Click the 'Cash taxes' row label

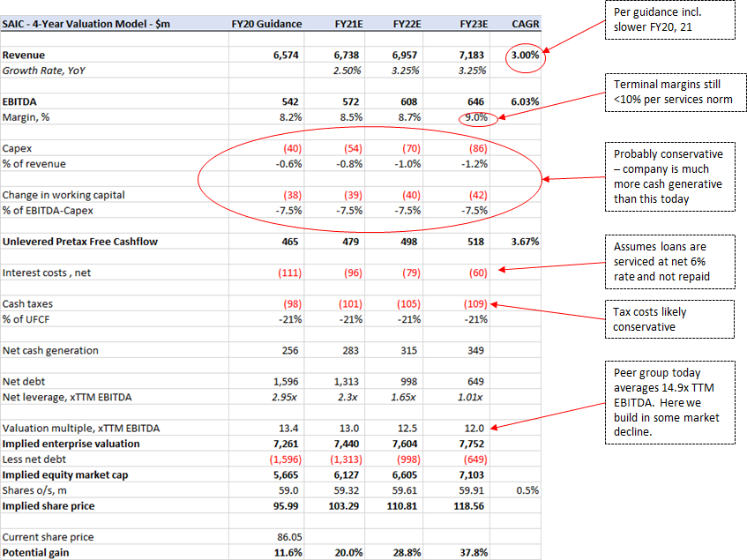27,303
